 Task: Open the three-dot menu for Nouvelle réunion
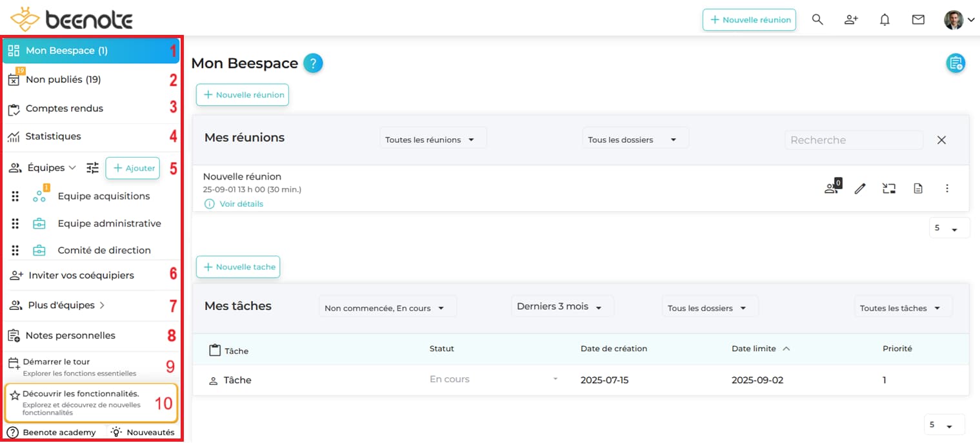[x=947, y=189]
